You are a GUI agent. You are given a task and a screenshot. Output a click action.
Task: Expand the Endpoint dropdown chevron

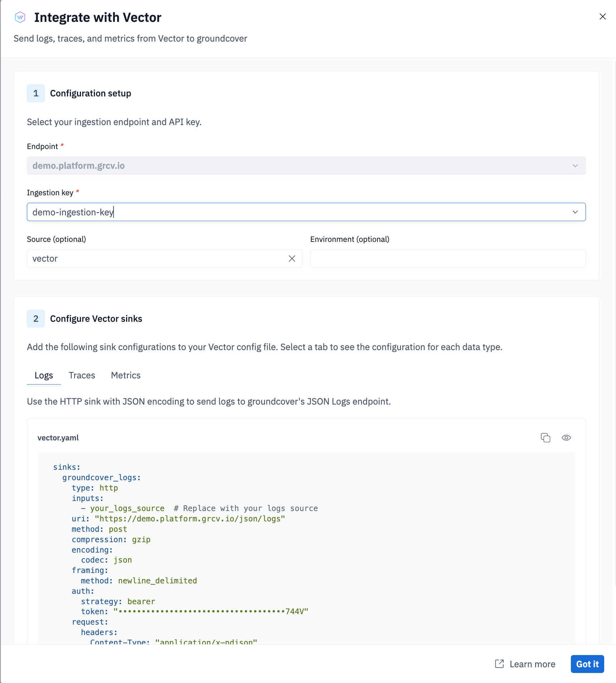575,166
